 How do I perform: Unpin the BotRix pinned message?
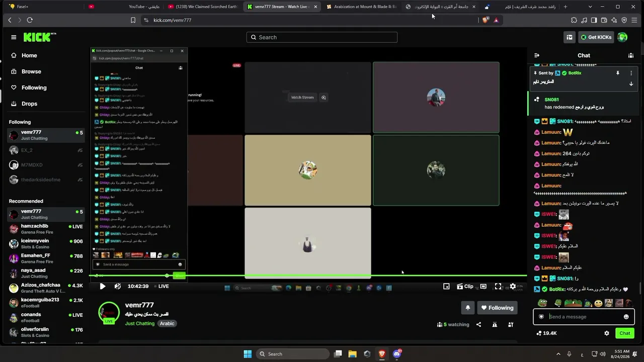coord(618,73)
